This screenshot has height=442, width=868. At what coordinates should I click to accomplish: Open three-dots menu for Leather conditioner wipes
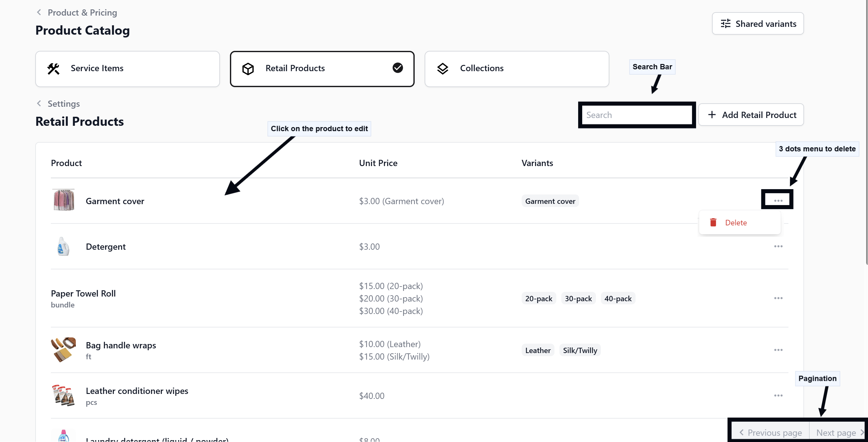coord(778,395)
